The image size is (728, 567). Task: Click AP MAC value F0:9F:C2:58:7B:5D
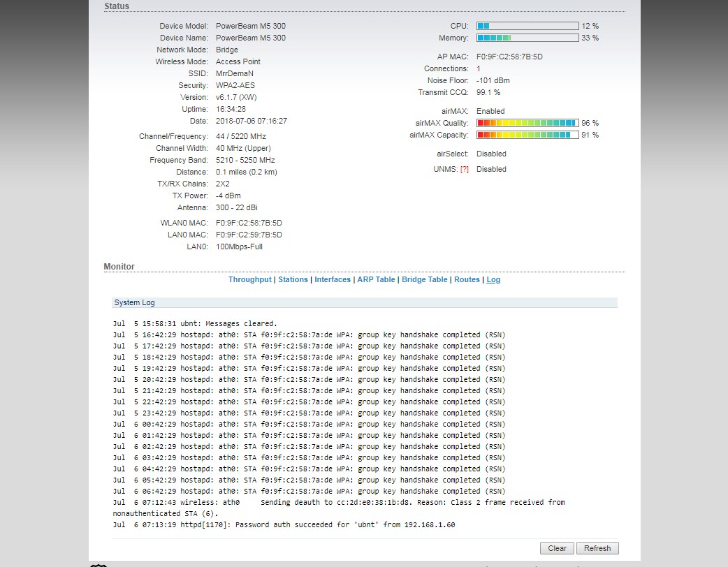[x=509, y=57]
